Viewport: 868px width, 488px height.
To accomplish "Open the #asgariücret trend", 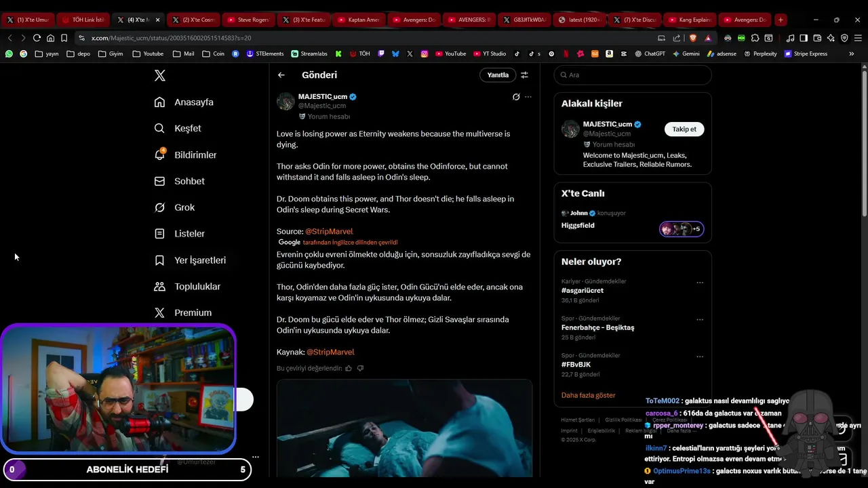I will tap(583, 290).
